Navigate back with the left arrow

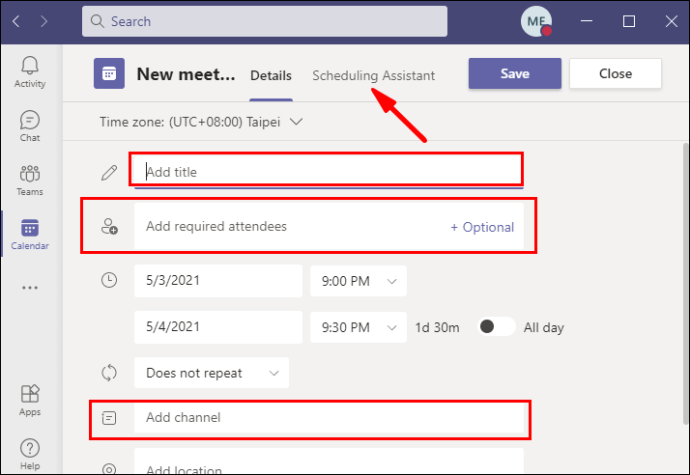click(x=16, y=21)
